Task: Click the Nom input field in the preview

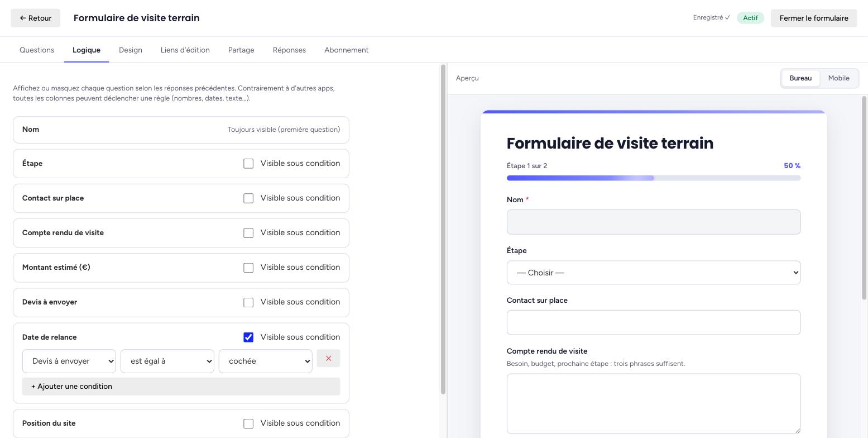Action: click(x=654, y=222)
